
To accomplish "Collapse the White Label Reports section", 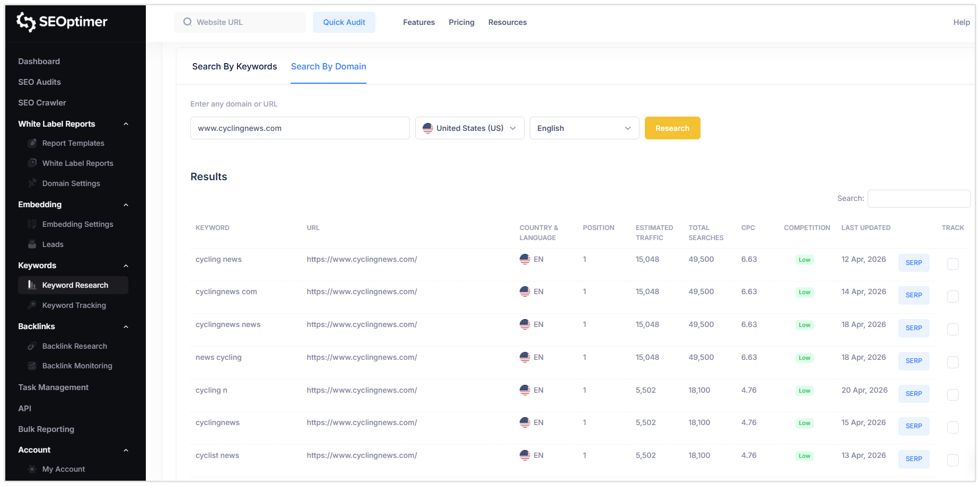I will [x=126, y=124].
